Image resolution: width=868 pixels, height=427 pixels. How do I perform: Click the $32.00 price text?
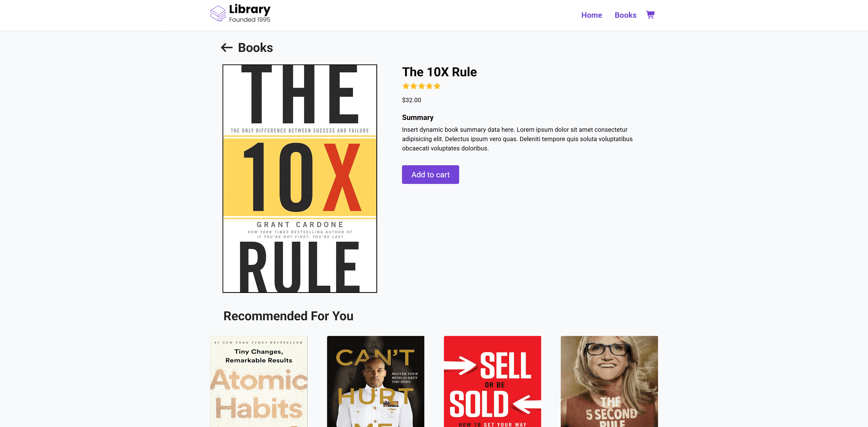(411, 100)
